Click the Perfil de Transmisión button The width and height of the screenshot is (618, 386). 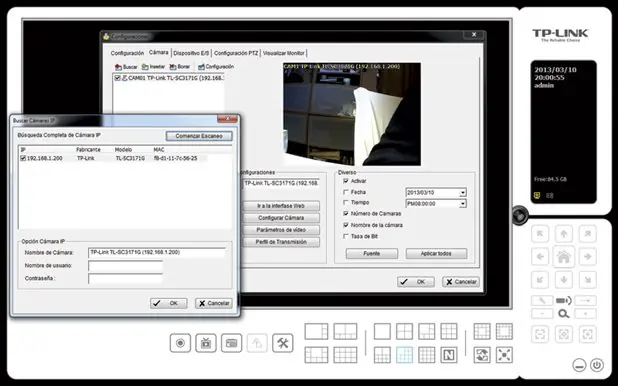(x=281, y=242)
